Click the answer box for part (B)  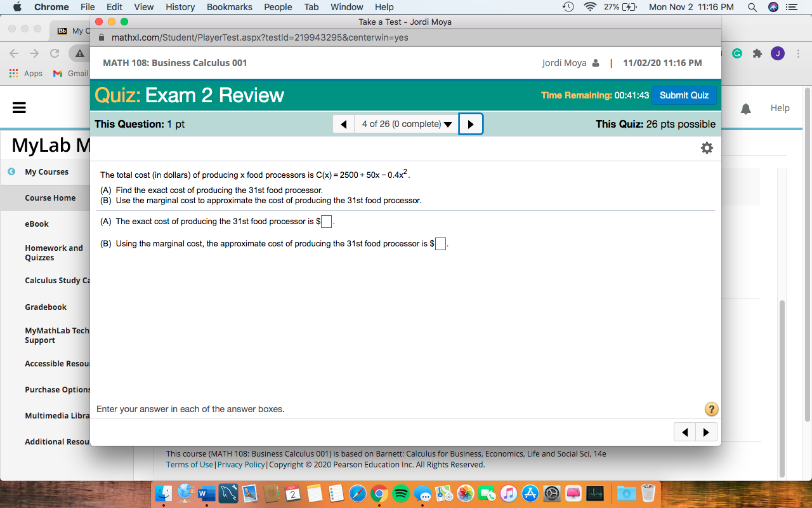click(440, 244)
